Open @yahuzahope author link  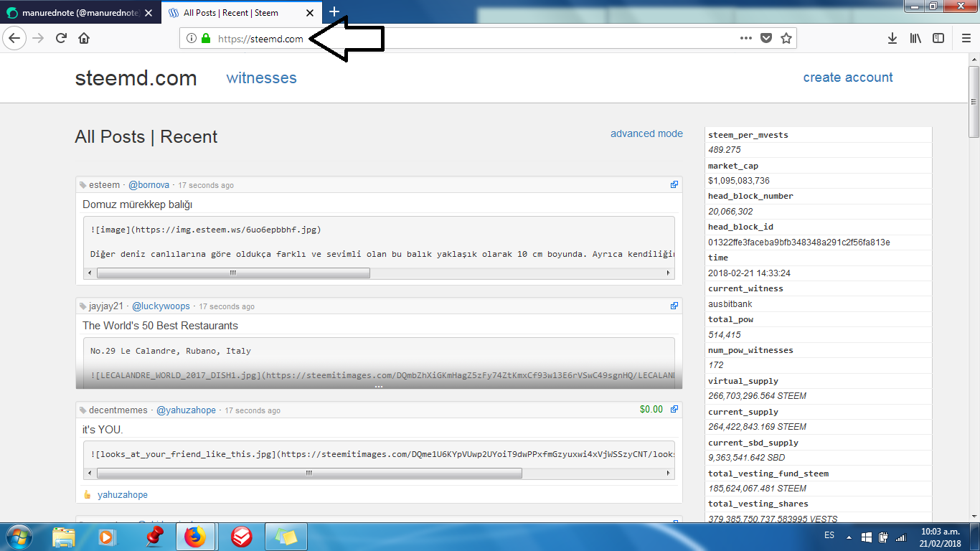186,410
